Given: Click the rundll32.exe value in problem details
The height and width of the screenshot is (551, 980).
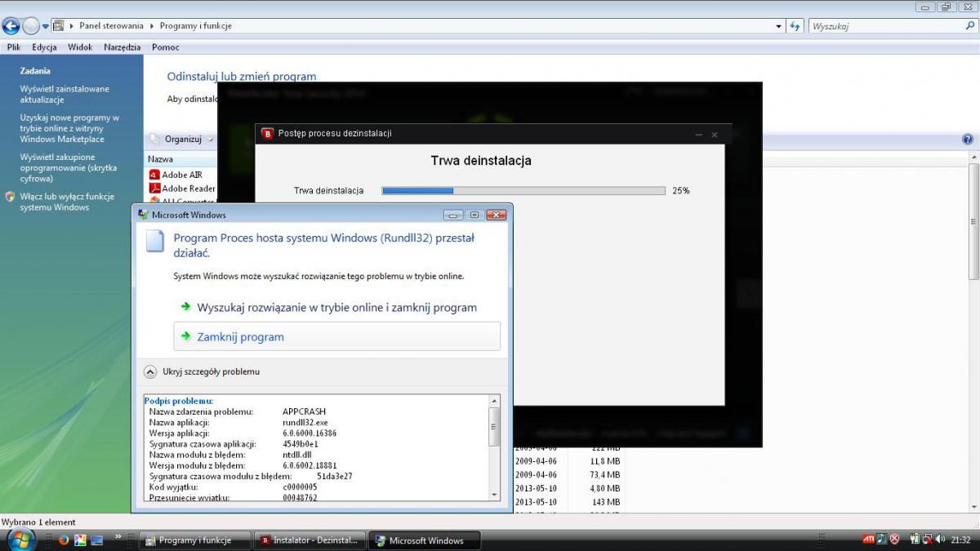Looking at the screenshot, I should tap(305, 422).
